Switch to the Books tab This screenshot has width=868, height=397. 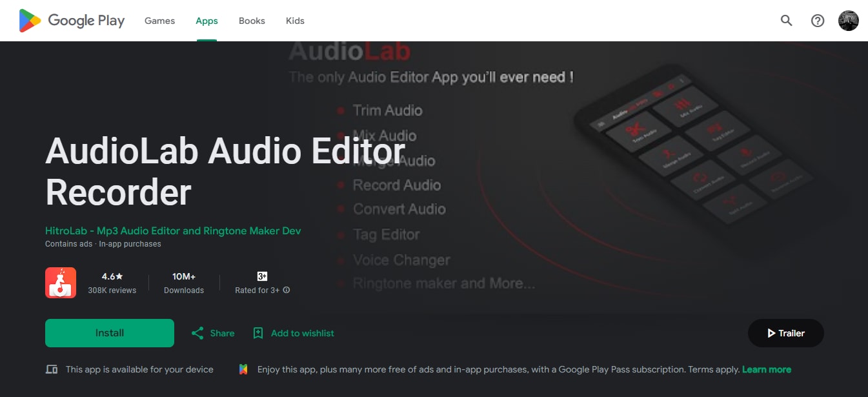point(252,21)
